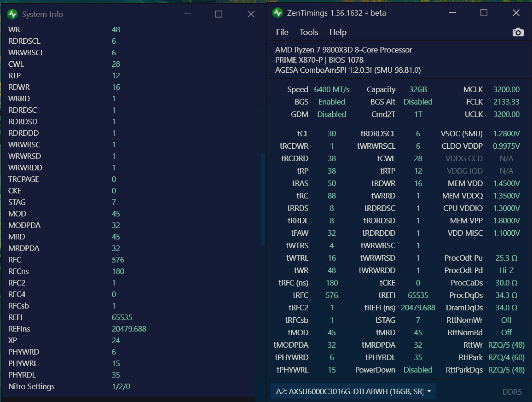This screenshot has width=532, height=402.
Task: Click the tRFC (ns) label
Action: pos(294,283)
